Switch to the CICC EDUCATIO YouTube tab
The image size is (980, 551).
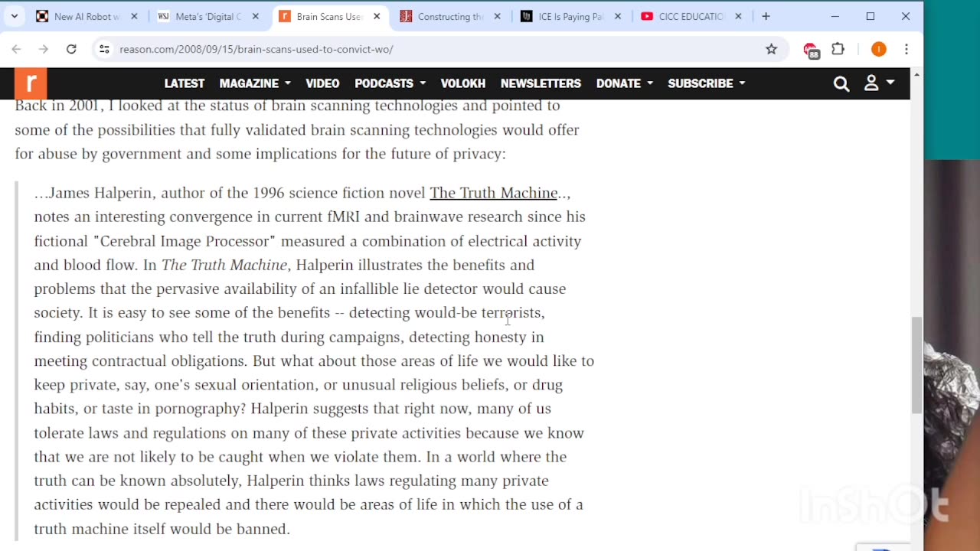pos(692,16)
